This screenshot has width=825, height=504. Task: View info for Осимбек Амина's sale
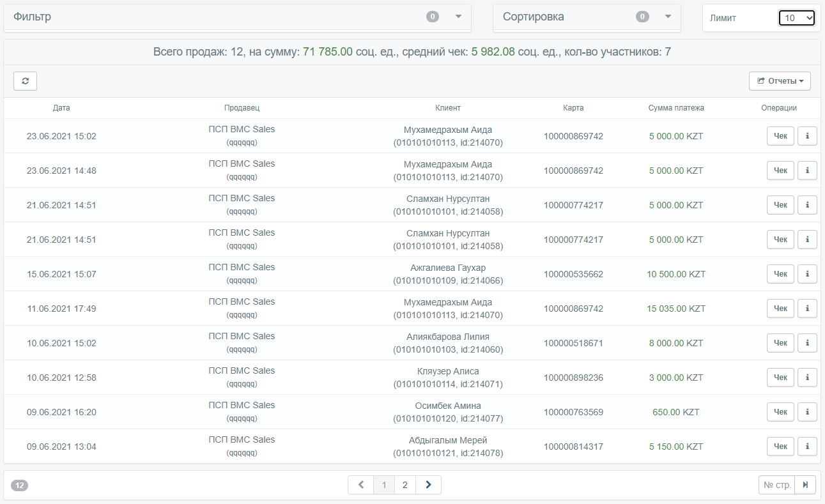pyautogui.click(x=808, y=412)
